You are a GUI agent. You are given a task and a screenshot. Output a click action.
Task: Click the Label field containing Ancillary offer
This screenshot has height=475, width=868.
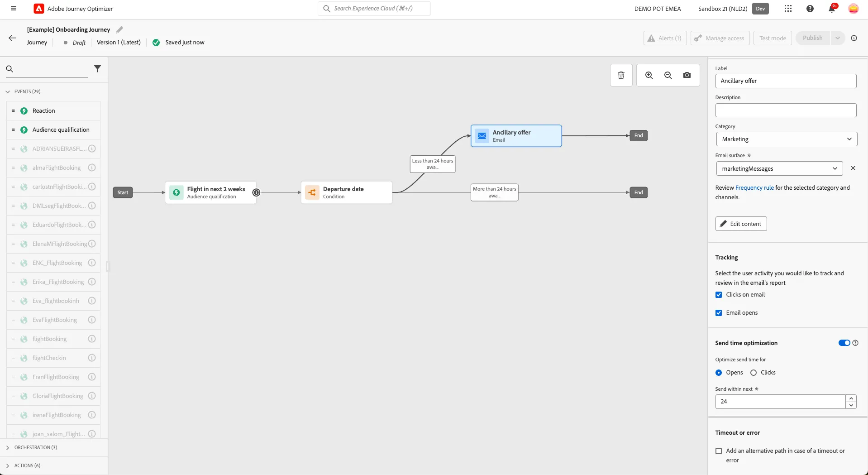coord(786,81)
